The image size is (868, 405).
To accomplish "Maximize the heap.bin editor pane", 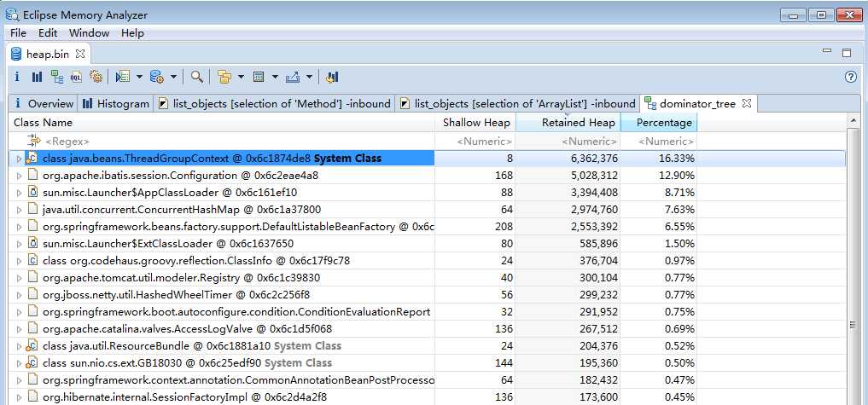I will (847, 53).
